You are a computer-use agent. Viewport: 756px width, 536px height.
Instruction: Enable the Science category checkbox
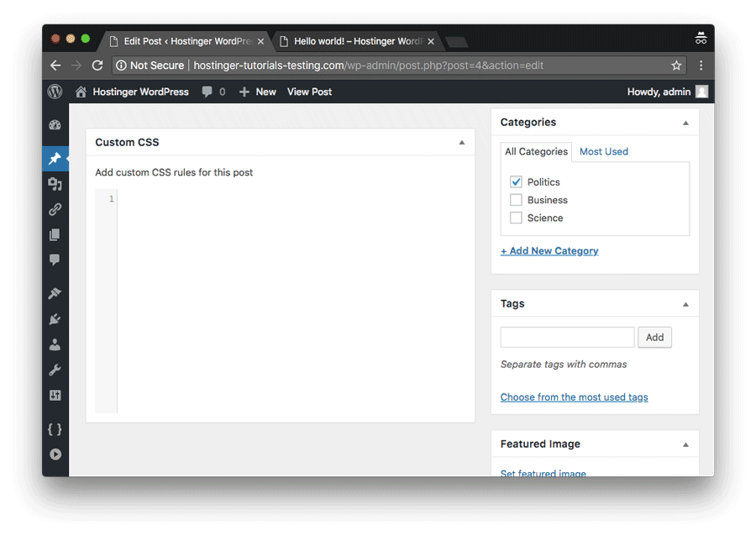point(516,218)
